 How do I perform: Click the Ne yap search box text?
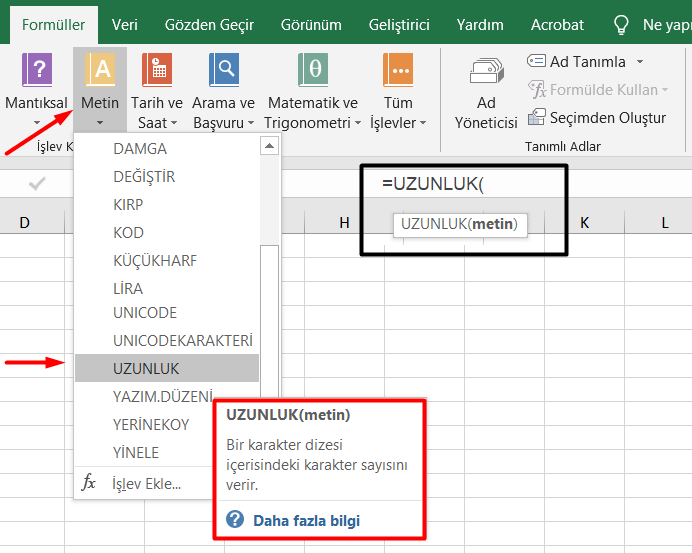[x=667, y=25]
